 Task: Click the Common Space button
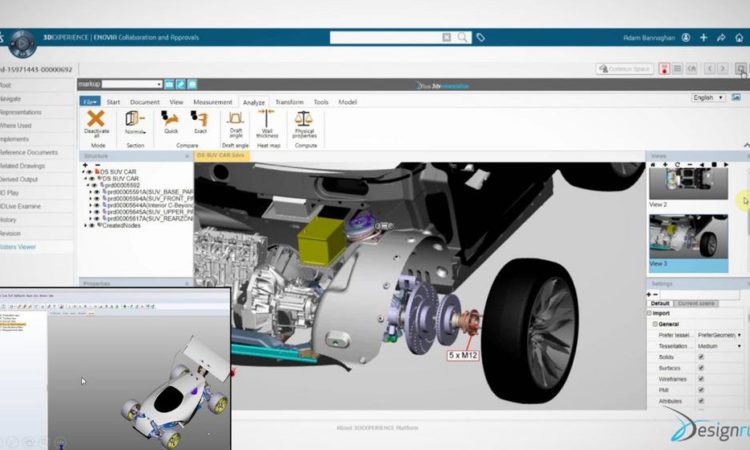coord(625,69)
